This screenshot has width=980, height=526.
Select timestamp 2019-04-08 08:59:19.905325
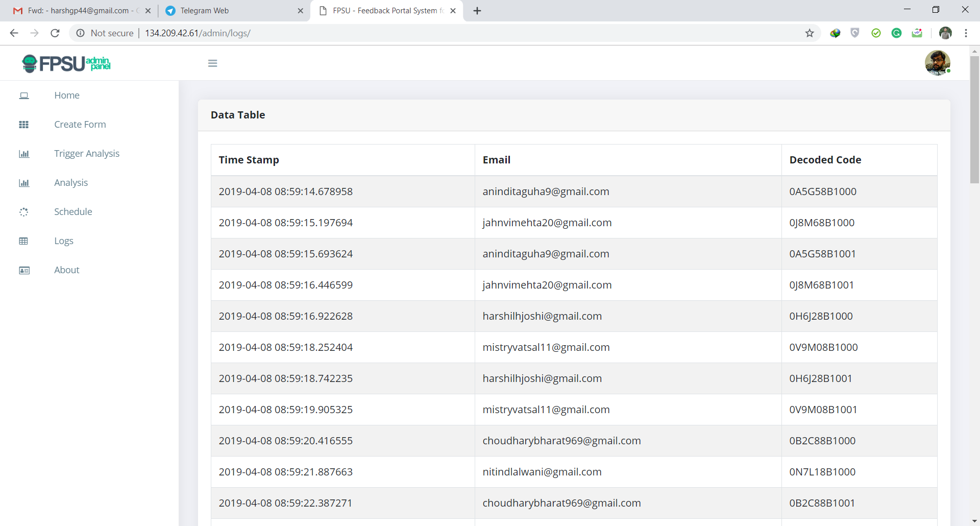tap(286, 410)
